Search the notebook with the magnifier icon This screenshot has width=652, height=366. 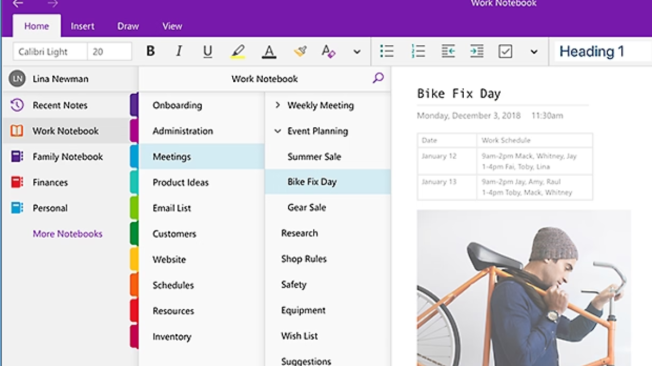tap(378, 78)
